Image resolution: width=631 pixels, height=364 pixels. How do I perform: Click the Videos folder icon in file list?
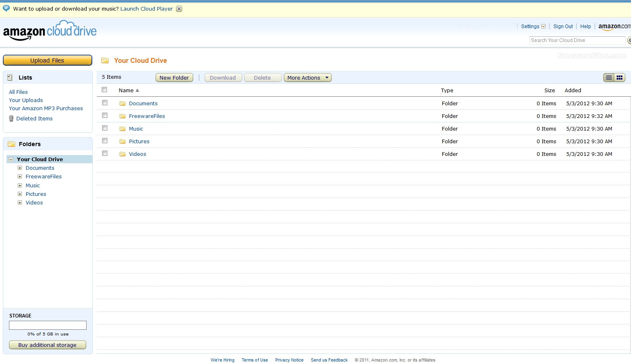click(123, 154)
